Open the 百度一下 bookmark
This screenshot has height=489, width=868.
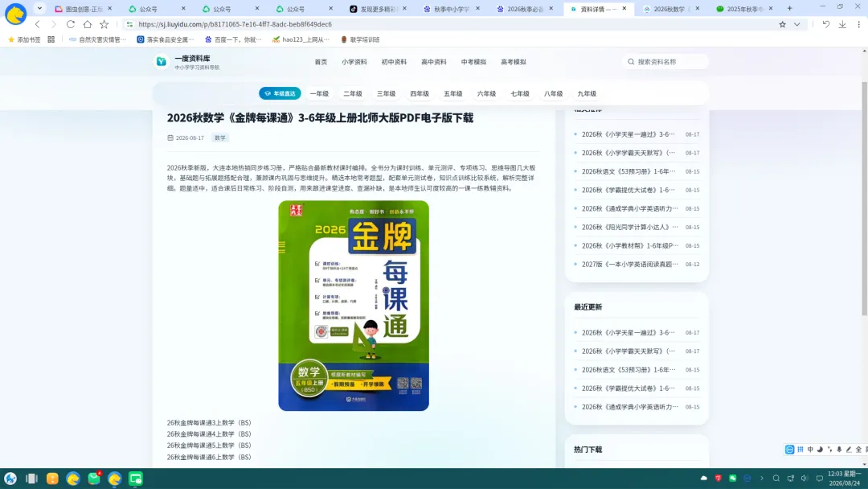[233, 39]
